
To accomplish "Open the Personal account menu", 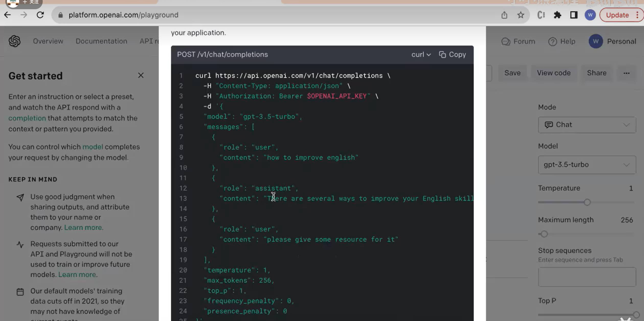I will click(612, 41).
